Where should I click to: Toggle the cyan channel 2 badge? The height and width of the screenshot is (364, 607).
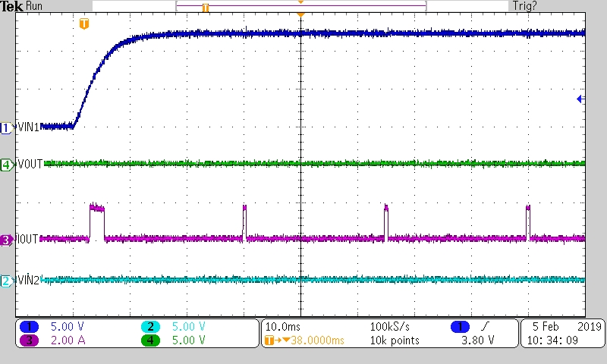click(x=151, y=326)
